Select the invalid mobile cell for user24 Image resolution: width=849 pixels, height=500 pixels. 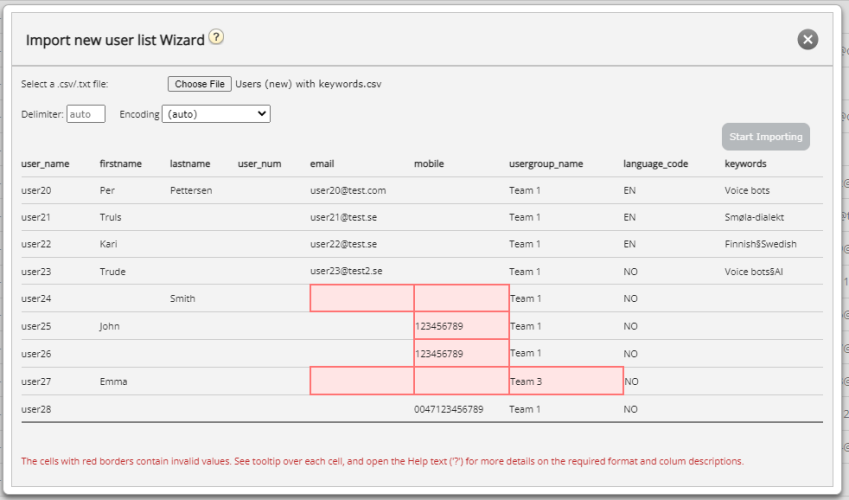[x=461, y=298]
